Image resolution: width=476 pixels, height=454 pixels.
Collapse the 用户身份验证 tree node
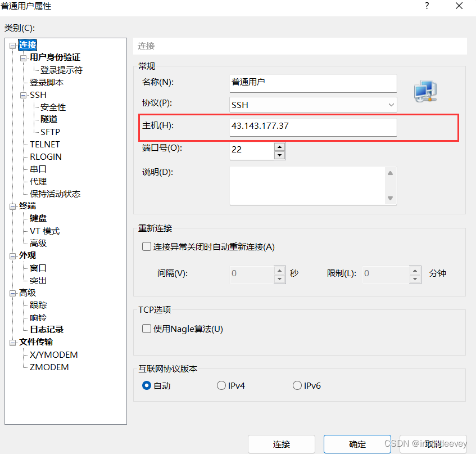click(24, 58)
